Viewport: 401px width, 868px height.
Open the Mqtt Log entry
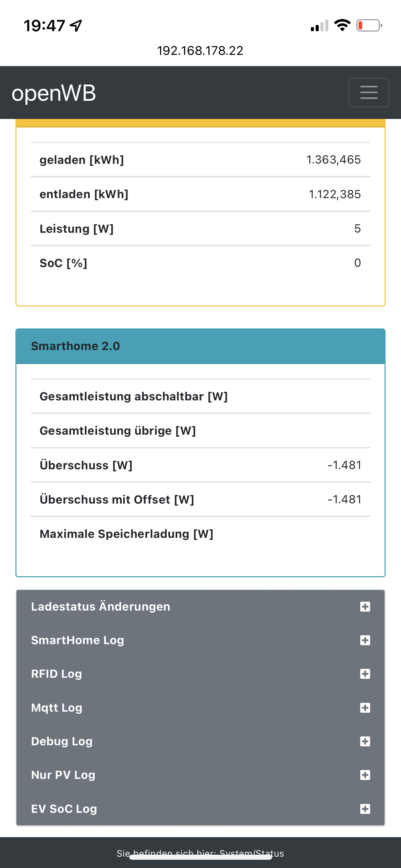(x=57, y=708)
